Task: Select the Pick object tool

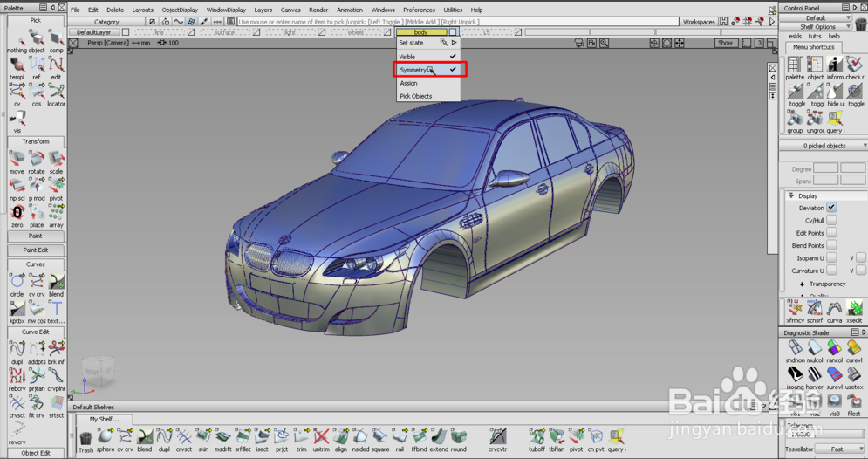Action: (37, 40)
